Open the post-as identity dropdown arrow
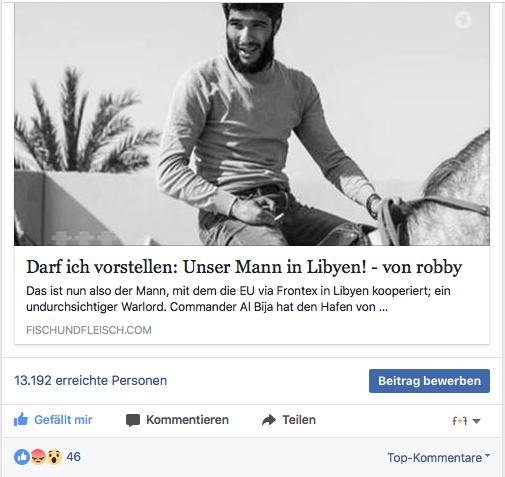This screenshot has width=505, height=477. click(477, 421)
